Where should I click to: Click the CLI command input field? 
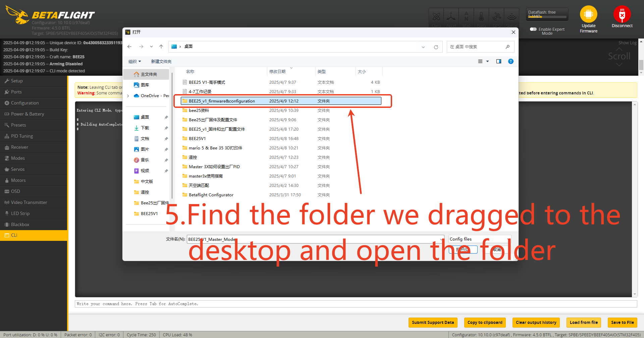click(356, 304)
